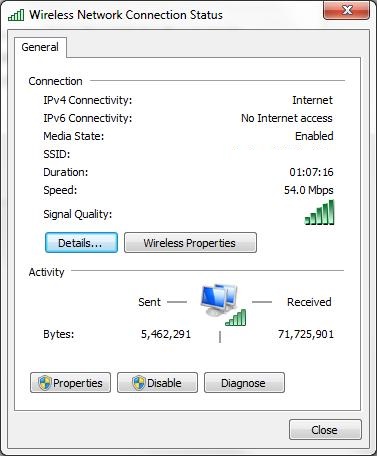Click the IPv4 "Internet" value
Image resolution: width=377 pixels, height=456 pixels.
tap(312, 100)
